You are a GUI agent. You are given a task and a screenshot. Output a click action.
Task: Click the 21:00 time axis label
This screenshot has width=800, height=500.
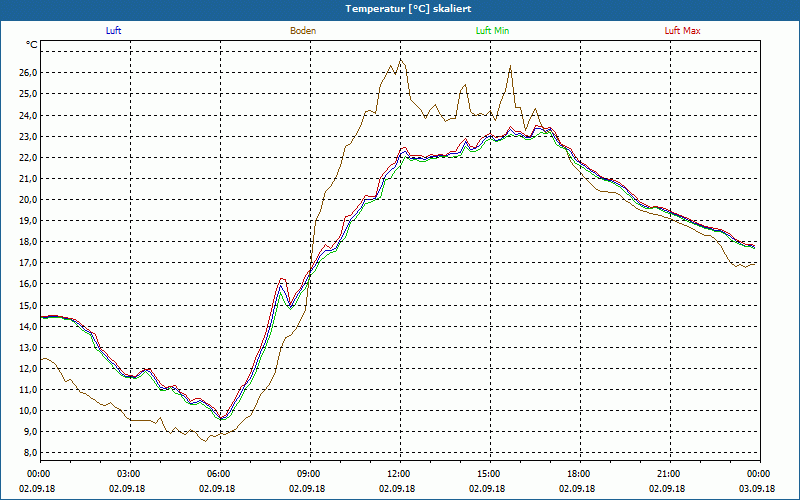coord(670,474)
